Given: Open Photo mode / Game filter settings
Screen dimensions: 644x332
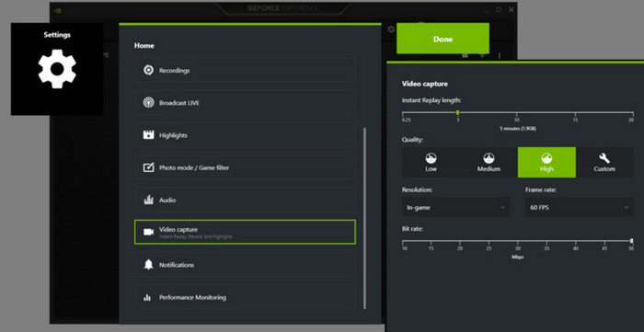Looking at the screenshot, I should click(245, 167).
